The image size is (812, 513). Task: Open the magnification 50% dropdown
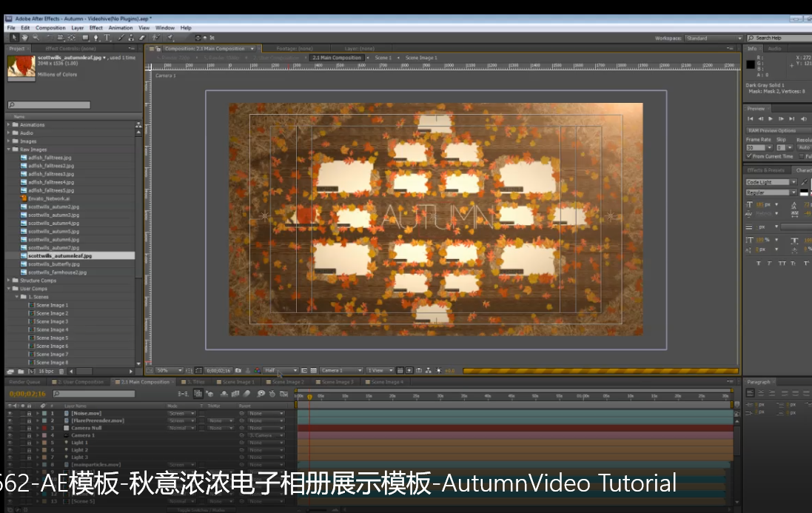[x=170, y=371]
